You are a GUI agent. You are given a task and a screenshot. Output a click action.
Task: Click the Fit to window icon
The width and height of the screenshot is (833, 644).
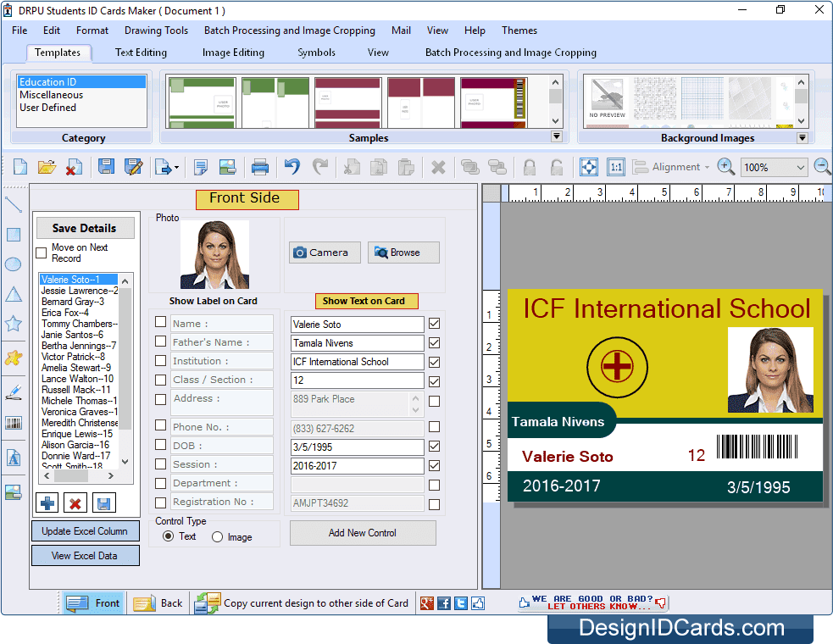589,167
